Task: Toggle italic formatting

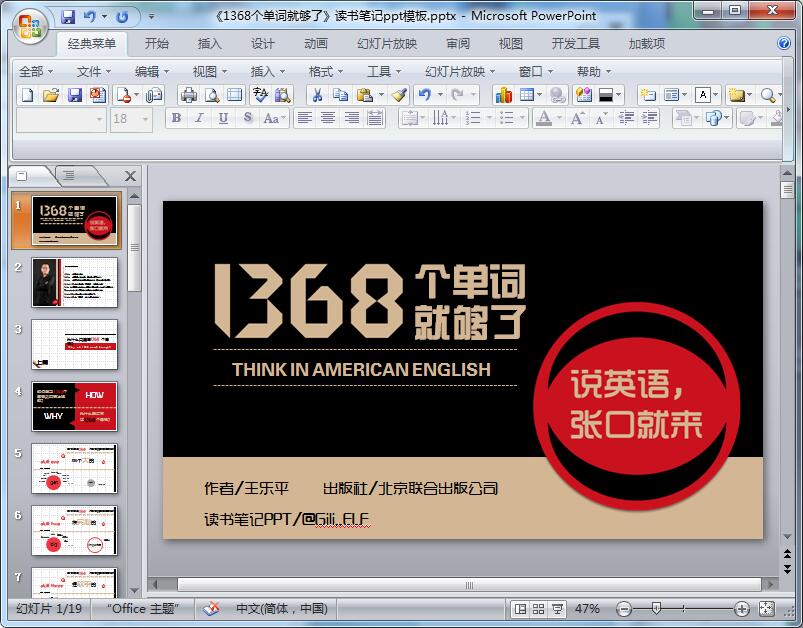Action: point(199,118)
